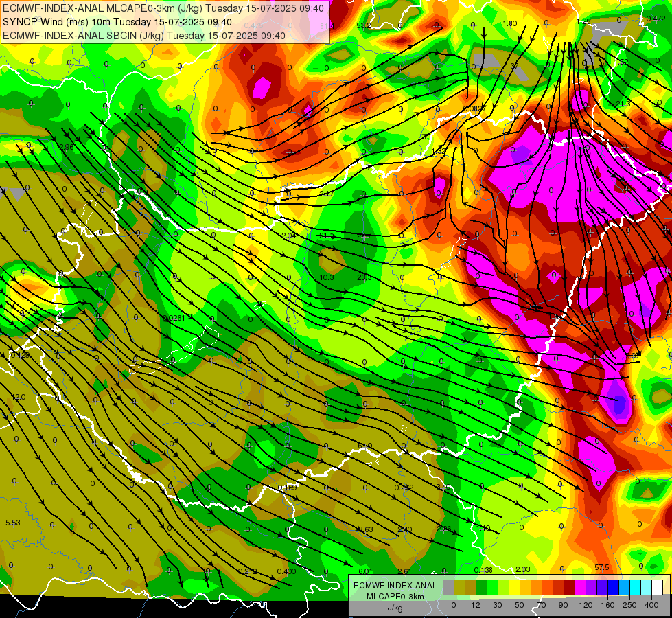This screenshot has height=618, width=672.
Task: Click the map value 2.61
Action: (405, 571)
